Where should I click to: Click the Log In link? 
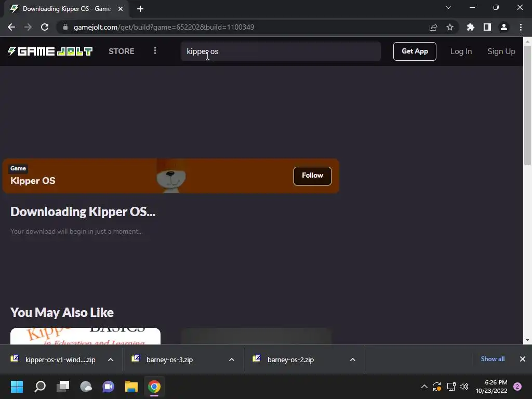coord(461,51)
